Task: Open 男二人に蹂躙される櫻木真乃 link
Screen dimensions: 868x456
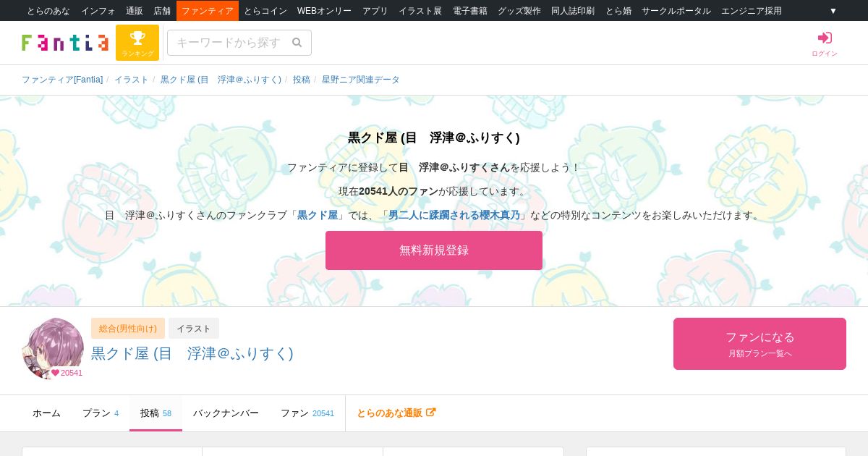Action: pyautogui.click(x=454, y=215)
